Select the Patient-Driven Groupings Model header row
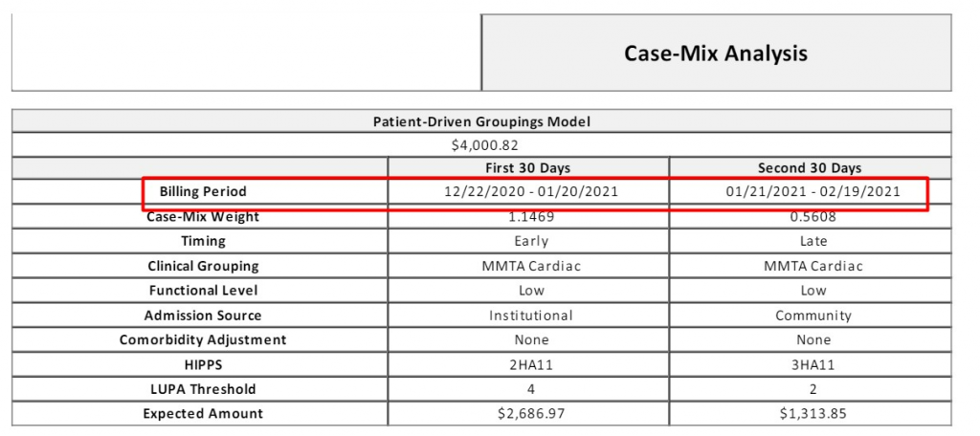The width and height of the screenshot is (980, 436). click(x=481, y=121)
